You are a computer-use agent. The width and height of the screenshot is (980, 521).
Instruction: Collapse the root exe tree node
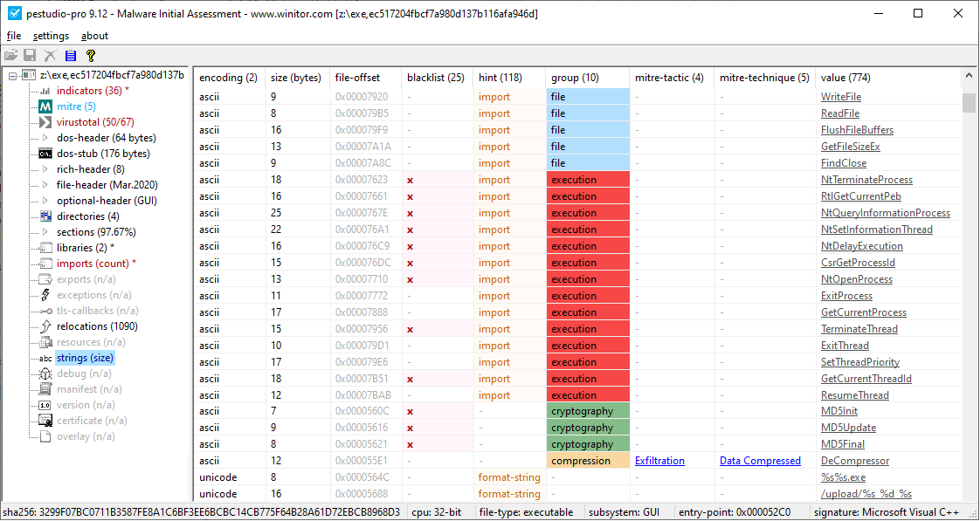(13, 75)
